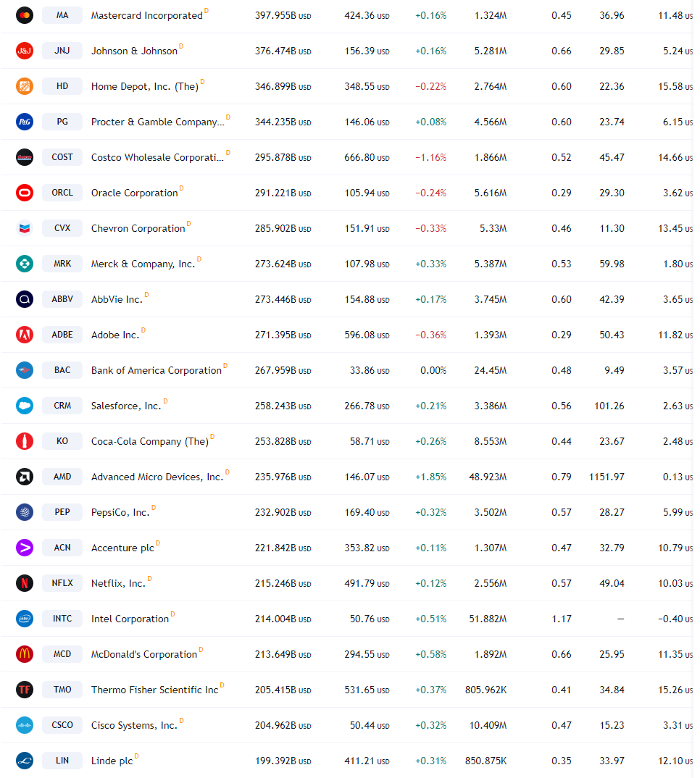
Task: Open the BAC ticker badge
Action: point(62,370)
